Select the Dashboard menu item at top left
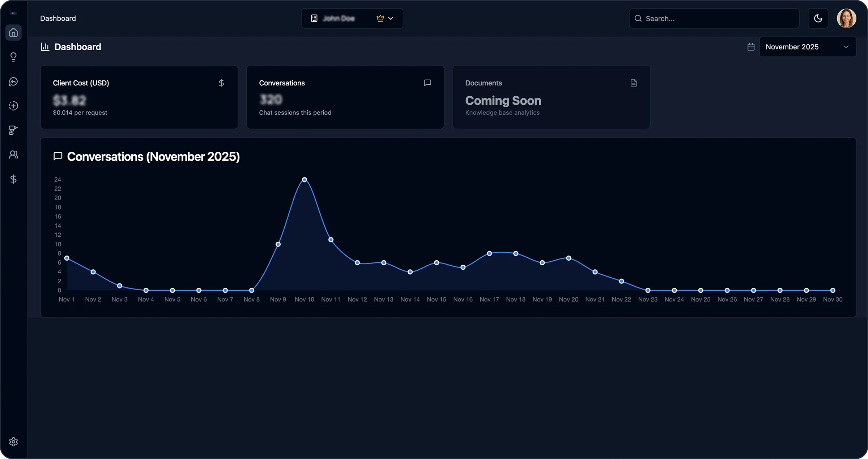 coord(58,18)
